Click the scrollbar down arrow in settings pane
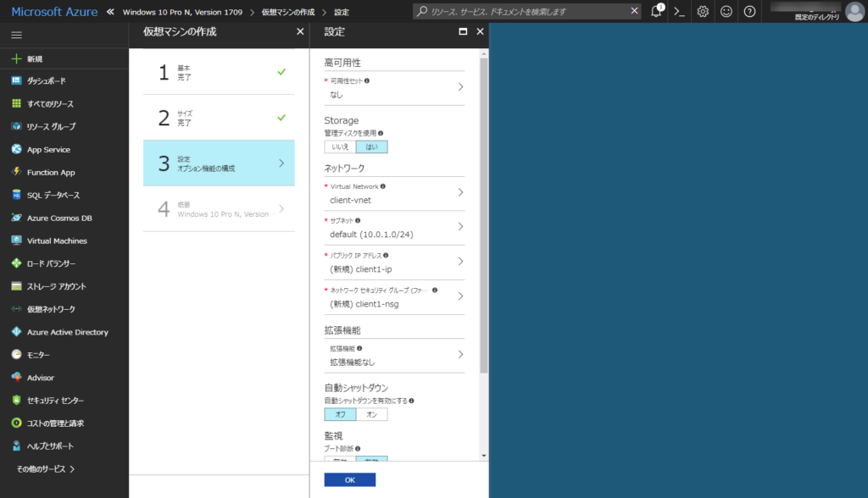868x498 pixels. pyautogui.click(x=484, y=456)
